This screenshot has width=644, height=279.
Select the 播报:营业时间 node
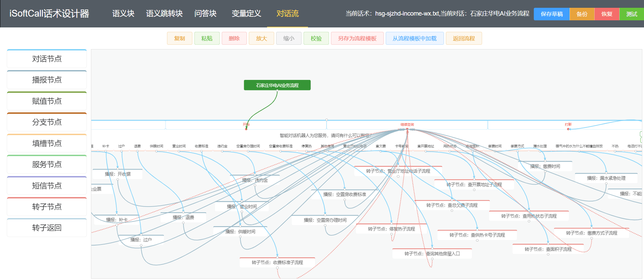point(242,207)
